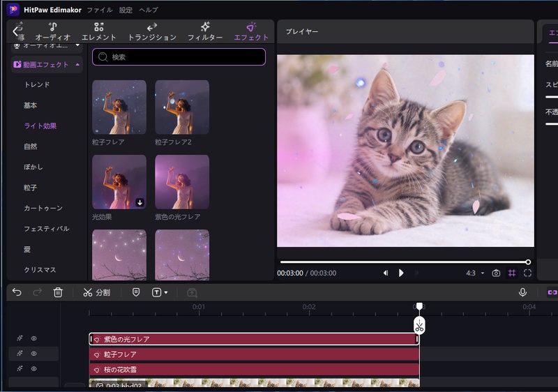Toggle the grid overlay icon
This screenshot has height=392, width=558.
512,273
